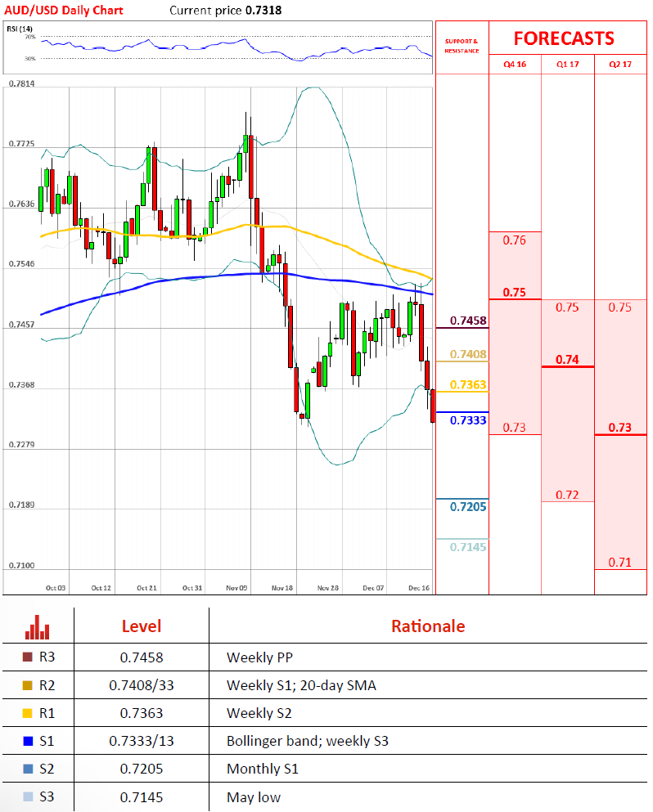Click table level cell 0.7408/33
The height and width of the screenshot is (812, 653).
click(142, 685)
